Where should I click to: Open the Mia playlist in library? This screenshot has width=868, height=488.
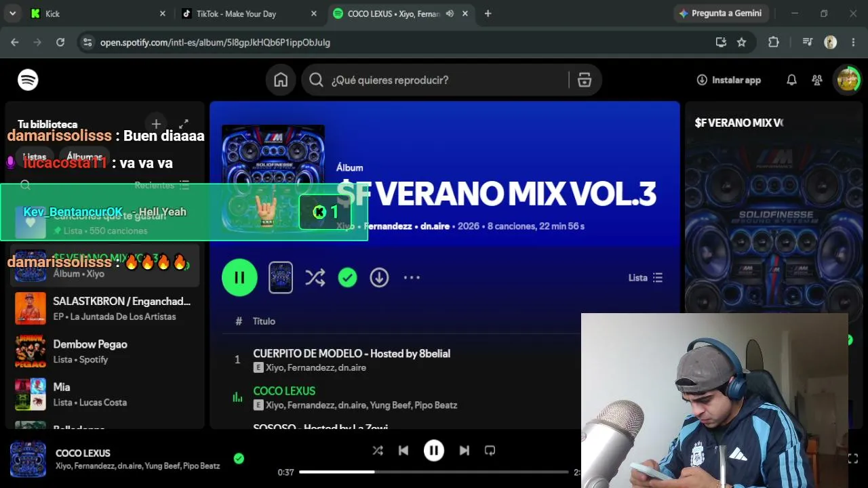[105, 394]
